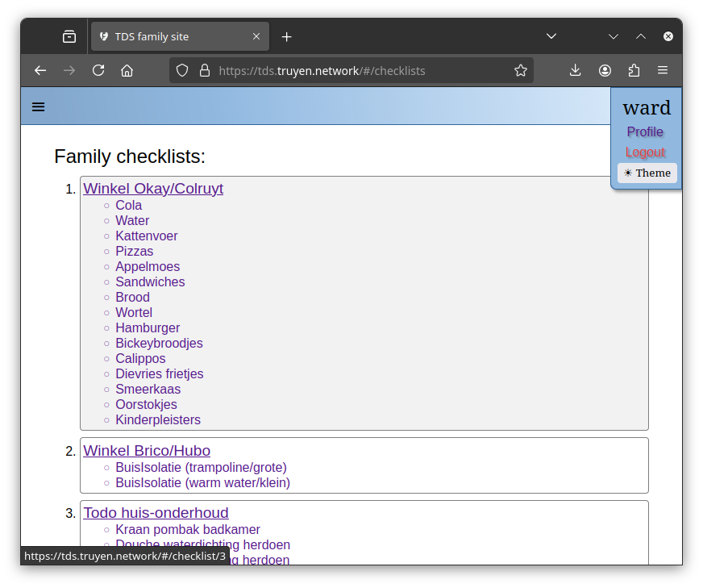Viewport: 703px width, 588px height.
Task: Open the tab overview dropdown chevron
Action: point(551,35)
